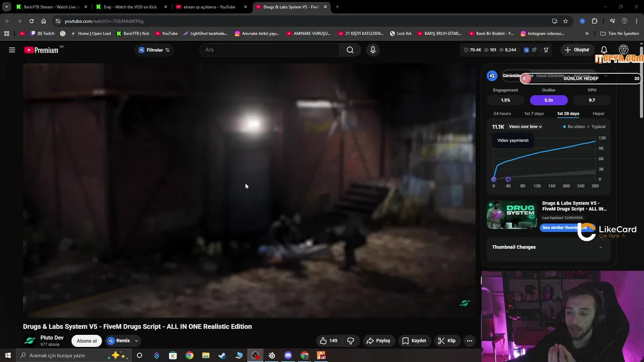Collapse the Thumbnail Changes section
This screenshot has height=362, width=644.
[x=600, y=247]
